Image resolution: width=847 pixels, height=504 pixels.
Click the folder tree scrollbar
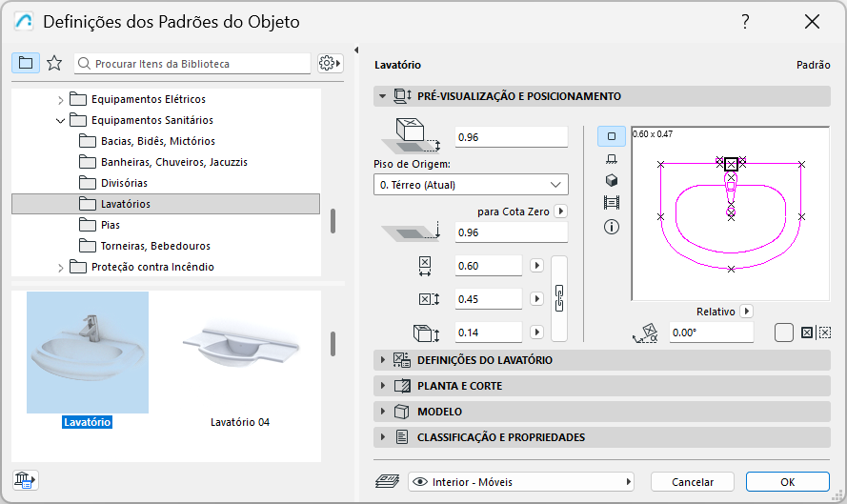pos(333,221)
